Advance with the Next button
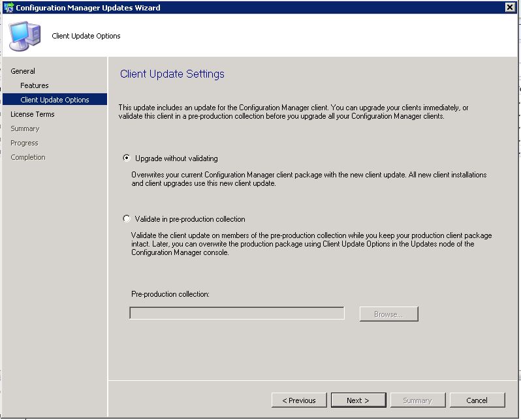This screenshot has height=420, width=521. click(358, 400)
